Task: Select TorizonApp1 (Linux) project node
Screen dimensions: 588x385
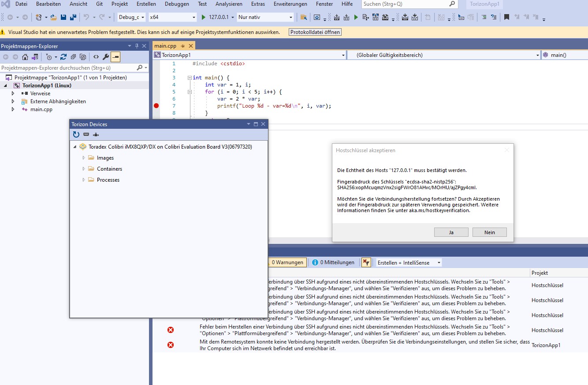Action: tap(47, 86)
